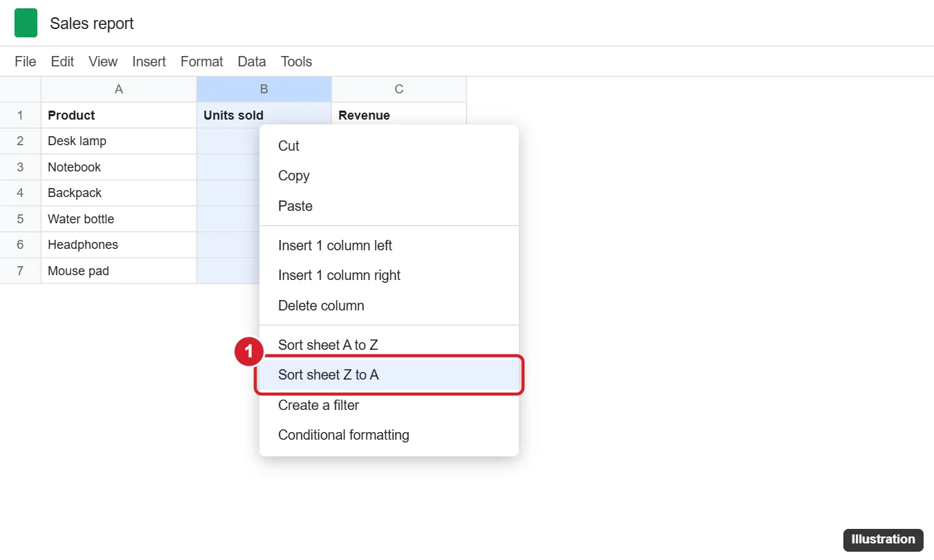934x560 pixels.
Task: Click the Revenue header cell
Action: point(399,115)
